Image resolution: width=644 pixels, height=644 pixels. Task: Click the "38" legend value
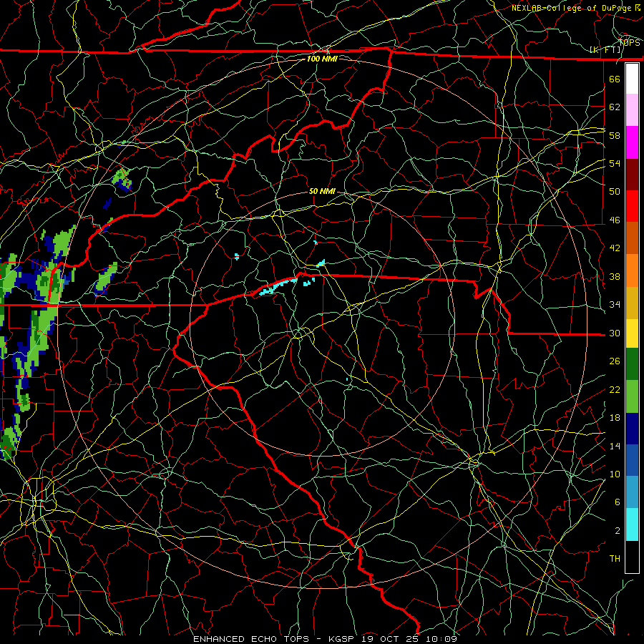tap(615, 276)
